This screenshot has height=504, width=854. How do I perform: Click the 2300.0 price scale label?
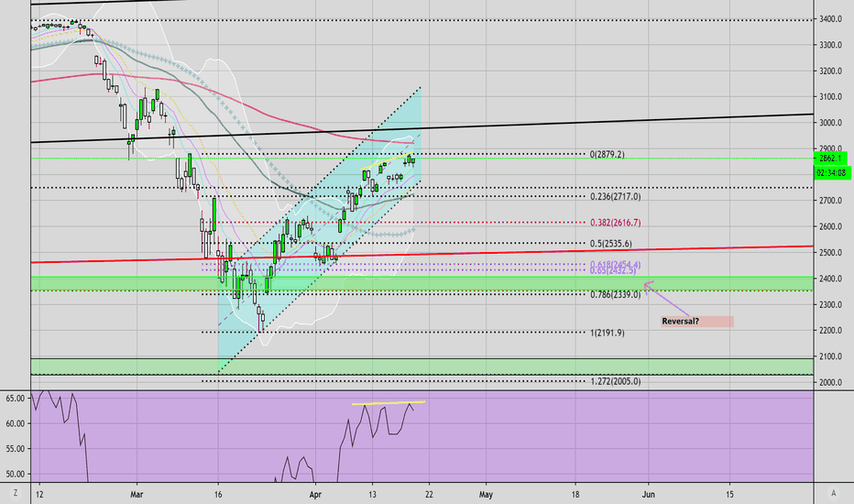(830, 304)
